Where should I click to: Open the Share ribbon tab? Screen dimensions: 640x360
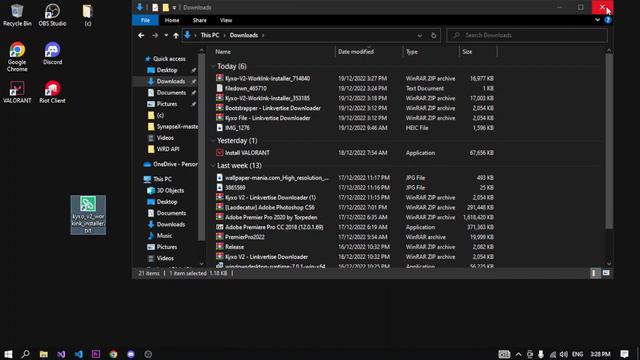pos(199,20)
